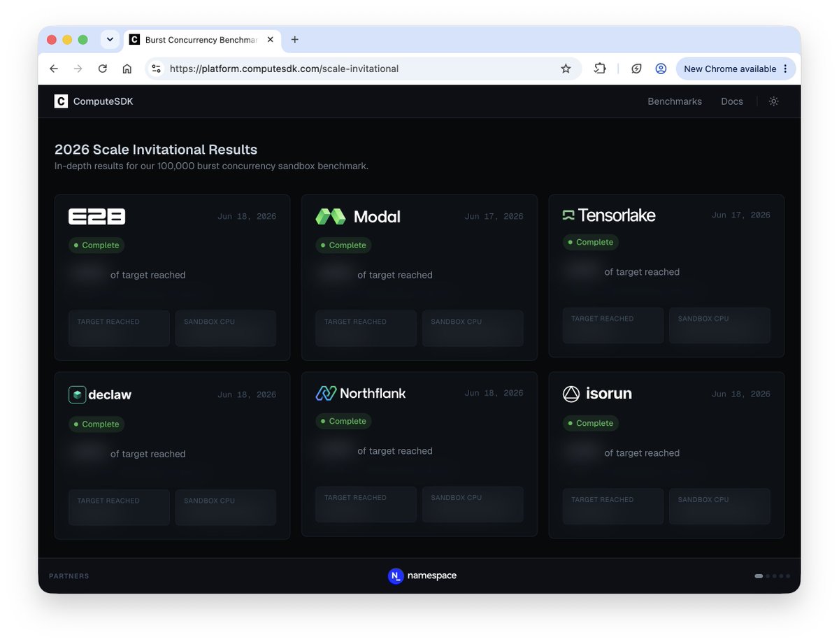Click the TARGET REACHED box on E2B card
The height and width of the screenshot is (644, 839).
pyautogui.click(x=119, y=329)
